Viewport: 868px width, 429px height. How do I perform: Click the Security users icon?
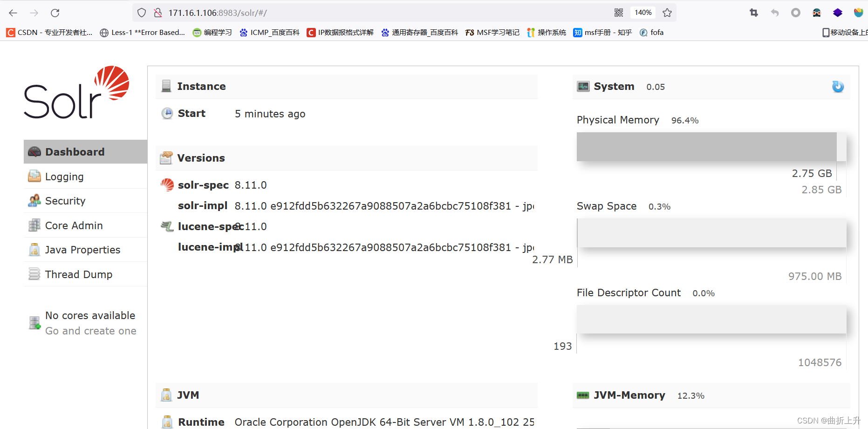point(34,201)
